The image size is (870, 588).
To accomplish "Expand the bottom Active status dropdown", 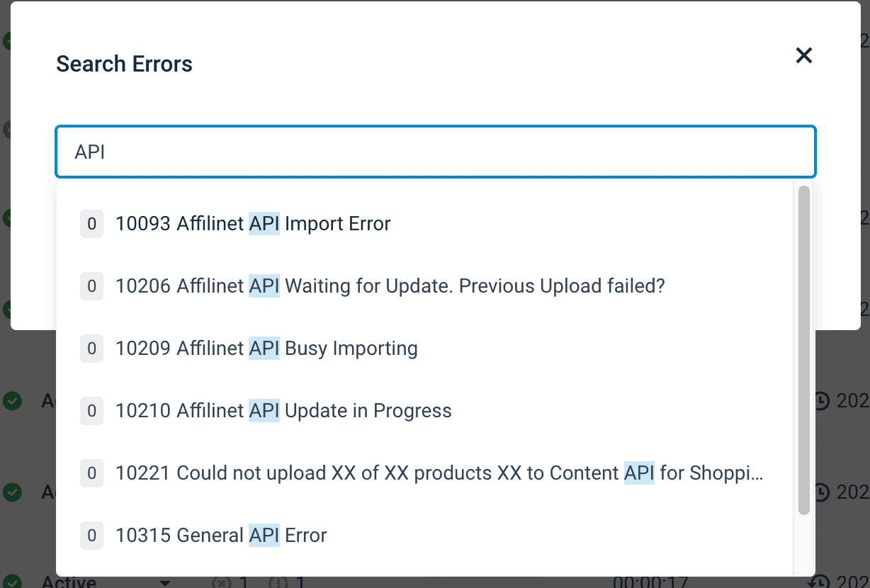I will 165,583.
